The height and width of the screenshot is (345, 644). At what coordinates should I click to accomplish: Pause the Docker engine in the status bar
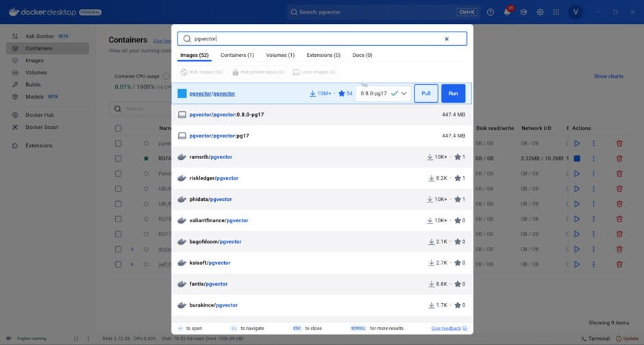click(x=76, y=338)
